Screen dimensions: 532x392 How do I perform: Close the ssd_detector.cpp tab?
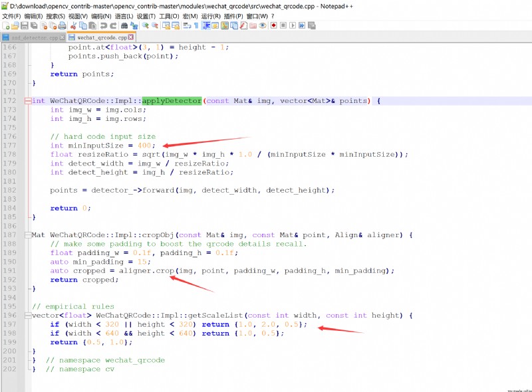[62, 38]
